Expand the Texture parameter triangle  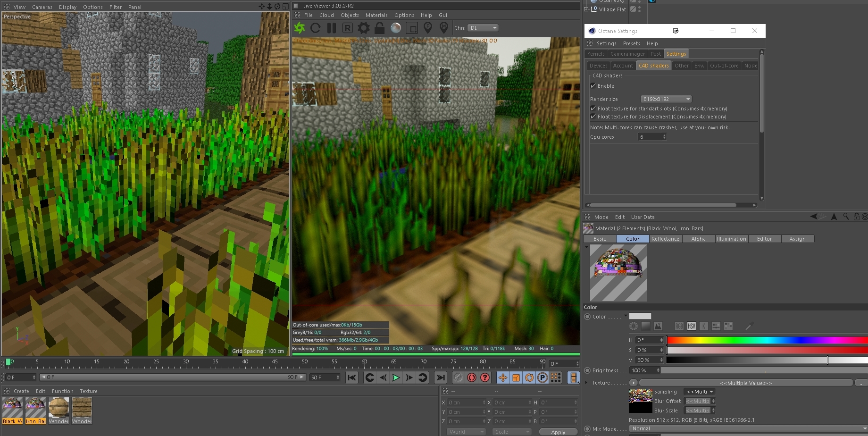(586, 383)
